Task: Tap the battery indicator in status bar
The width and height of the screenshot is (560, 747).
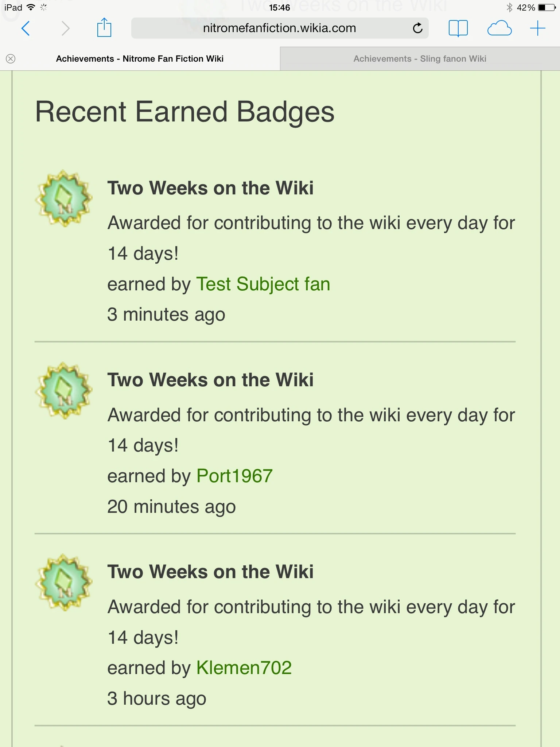Action: pyautogui.click(x=547, y=7)
